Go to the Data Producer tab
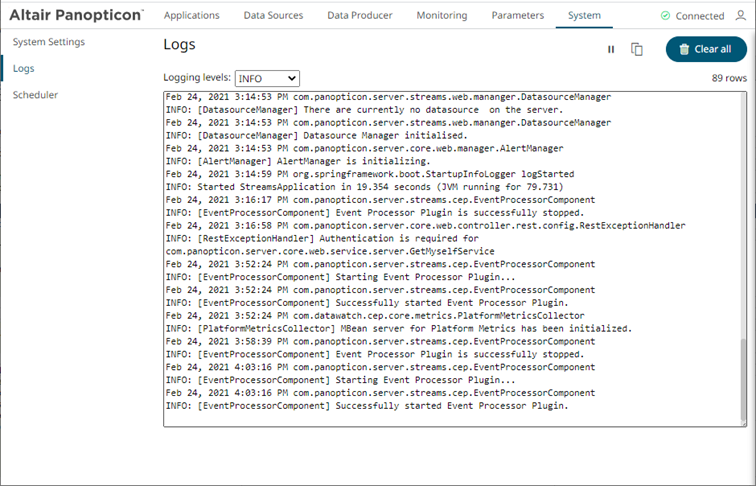Viewport: 756px width, 486px height. coord(360,15)
